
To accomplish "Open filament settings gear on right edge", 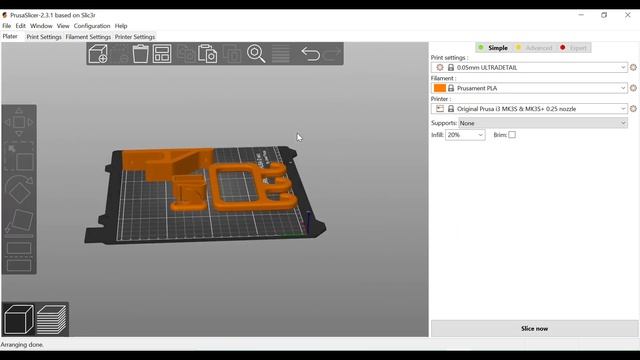I will coord(633,88).
